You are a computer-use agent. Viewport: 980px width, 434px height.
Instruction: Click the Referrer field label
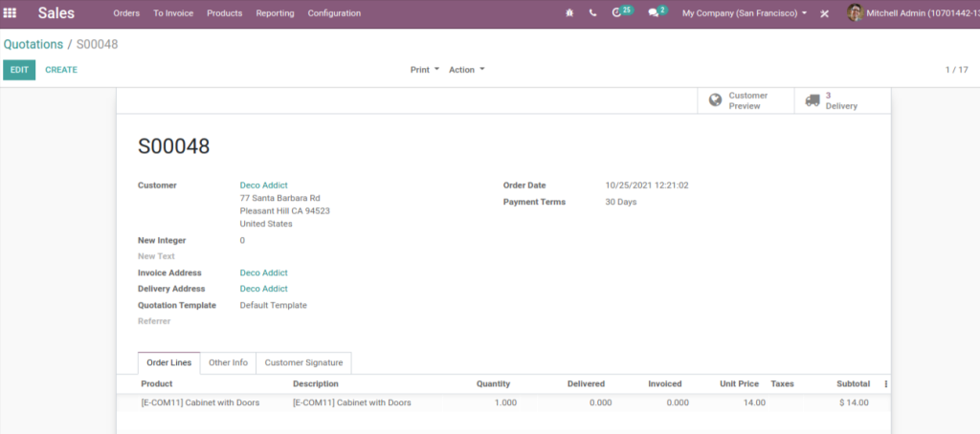pyautogui.click(x=154, y=321)
